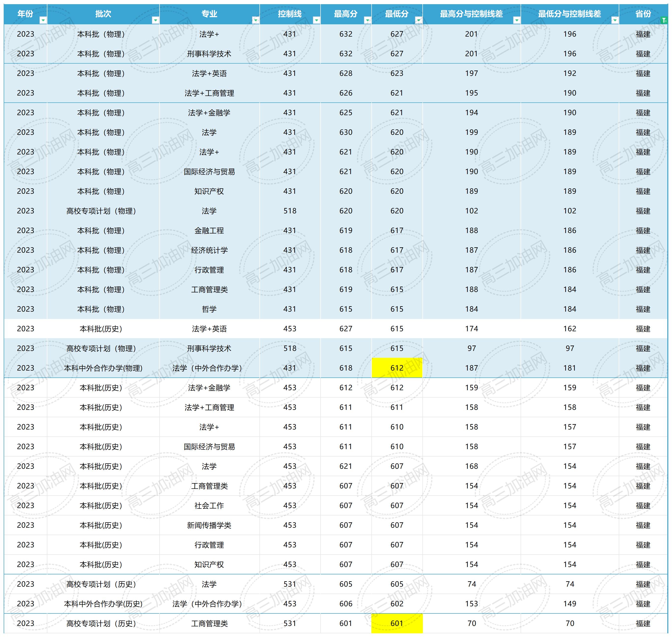Open the 批次 column filter dropdown
The height and width of the screenshot is (637, 672).
155,20
